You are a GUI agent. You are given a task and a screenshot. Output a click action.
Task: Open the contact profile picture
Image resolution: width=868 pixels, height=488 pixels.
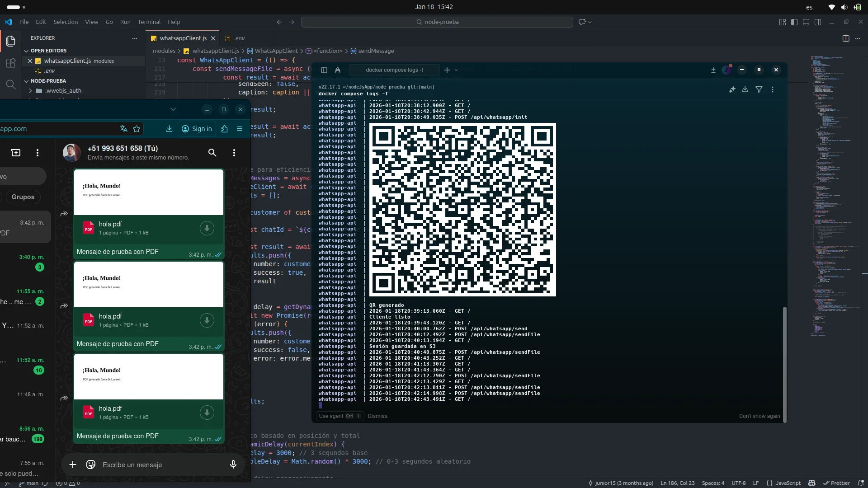coord(71,153)
